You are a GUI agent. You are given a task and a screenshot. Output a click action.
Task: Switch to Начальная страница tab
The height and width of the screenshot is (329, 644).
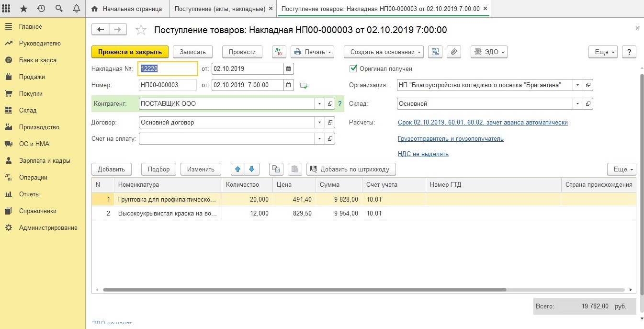click(x=126, y=9)
